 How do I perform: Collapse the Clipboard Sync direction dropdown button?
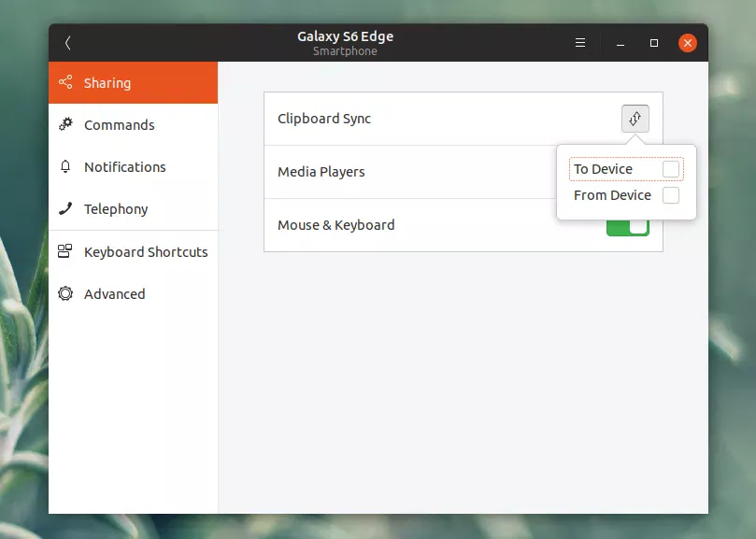point(635,119)
